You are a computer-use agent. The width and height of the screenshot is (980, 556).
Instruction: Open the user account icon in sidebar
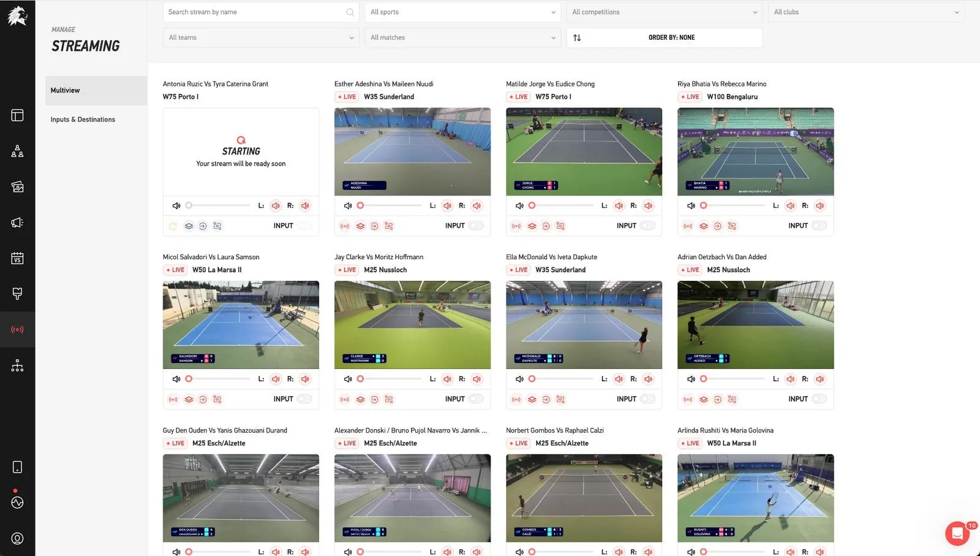(x=17, y=538)
